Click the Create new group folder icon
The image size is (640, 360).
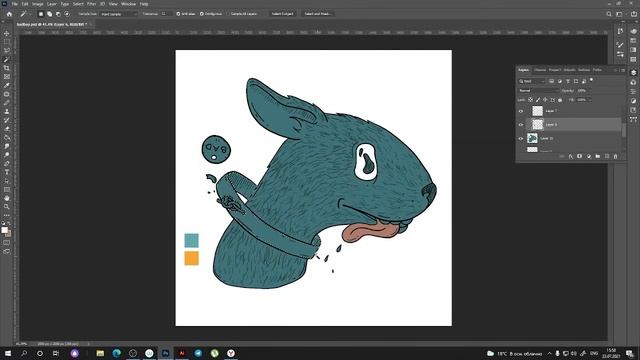point(598,156)
